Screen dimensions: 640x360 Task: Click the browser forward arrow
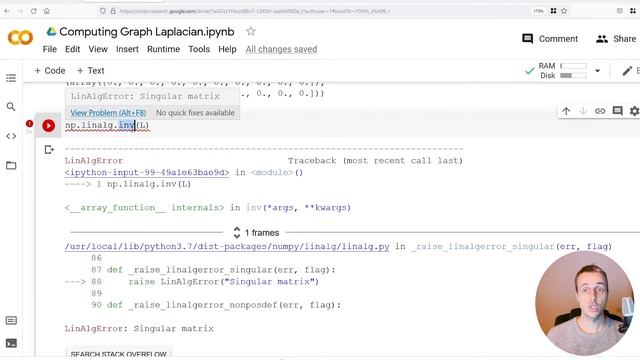[20, 11]
